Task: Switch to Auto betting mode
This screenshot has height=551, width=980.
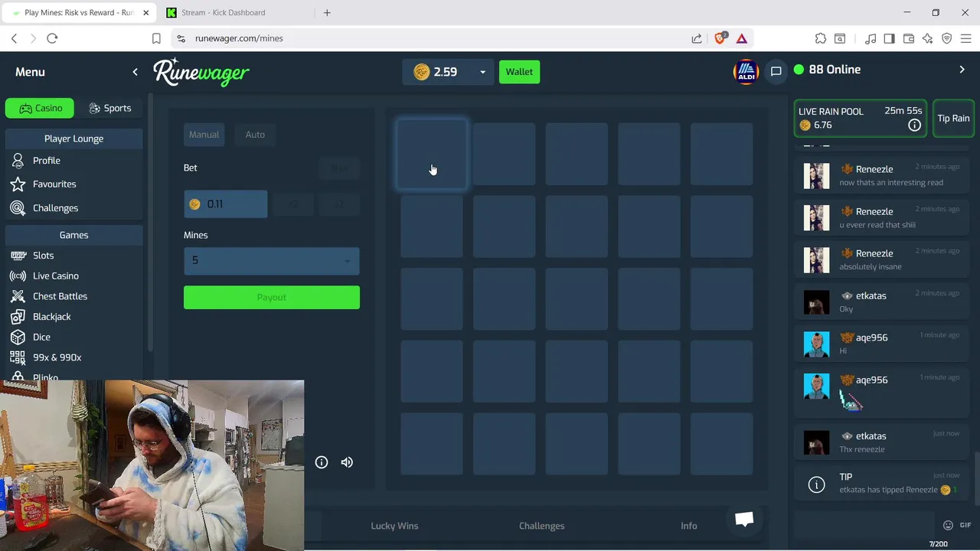Action: (255, 135)
